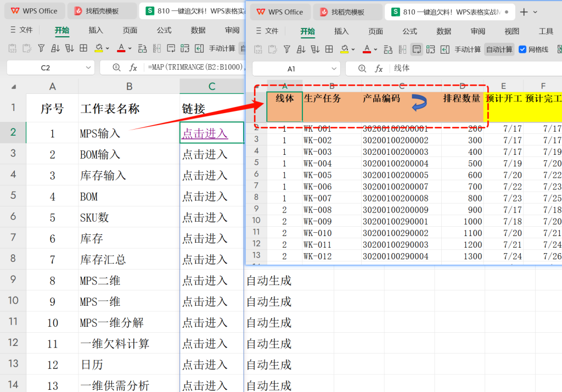Enable 手动计算 mode in right window
Viewport: 562px width, 392px height.
pyautogui.click(x=468, y=49)
